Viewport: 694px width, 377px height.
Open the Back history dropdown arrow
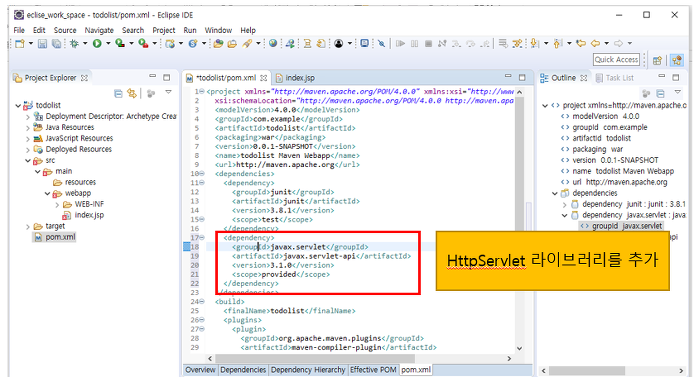coord(606,43)
